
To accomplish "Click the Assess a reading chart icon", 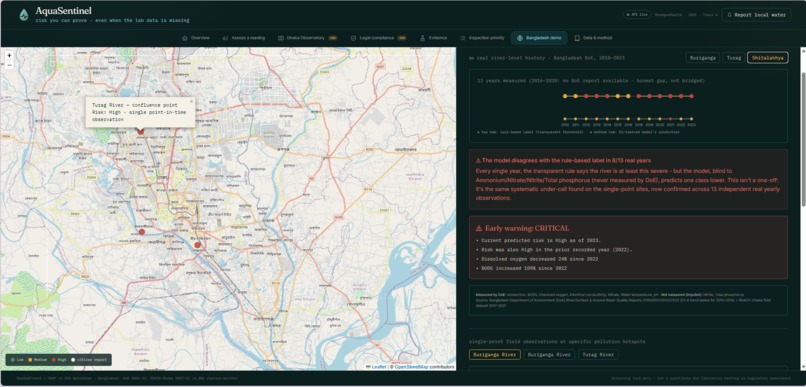I will click(225, 38).
